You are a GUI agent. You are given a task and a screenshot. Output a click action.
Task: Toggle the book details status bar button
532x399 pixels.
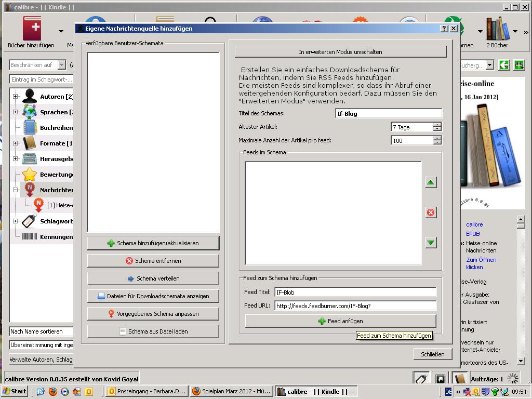[x=459, y=379]
